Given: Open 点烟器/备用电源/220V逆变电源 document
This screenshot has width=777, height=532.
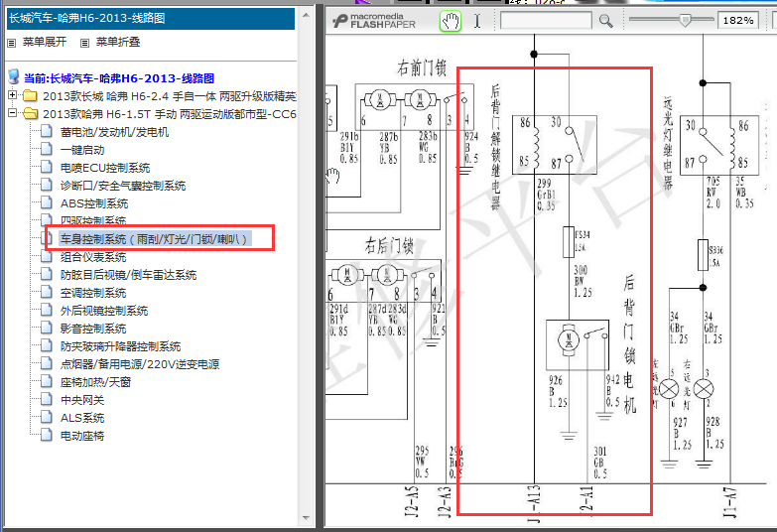Looking at the screenshot, I should coord(140,364).
